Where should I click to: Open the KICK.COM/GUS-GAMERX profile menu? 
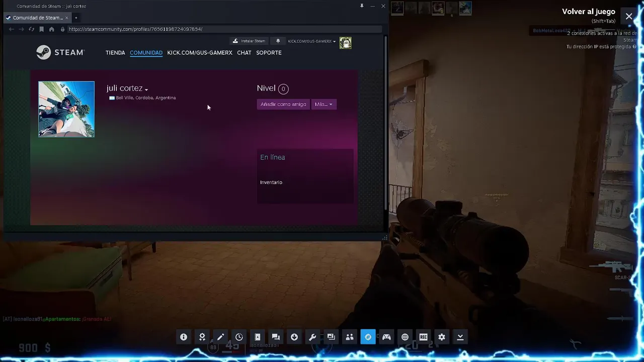200,53
